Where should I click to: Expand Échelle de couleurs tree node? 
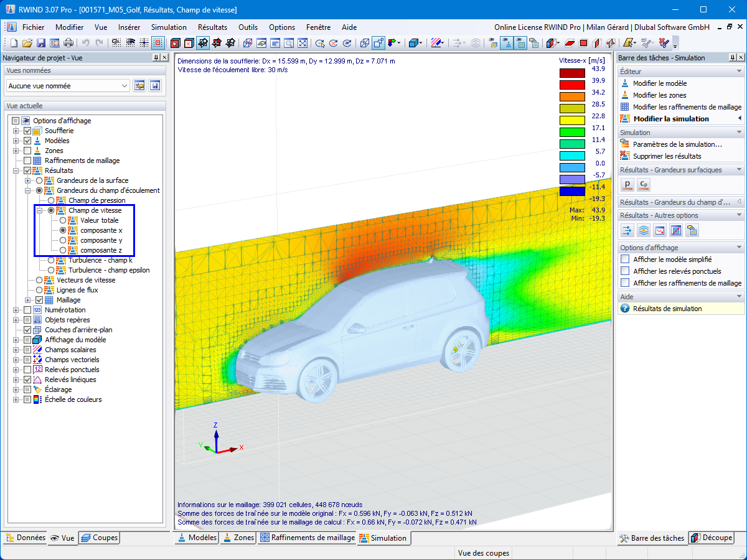point(16,399)
